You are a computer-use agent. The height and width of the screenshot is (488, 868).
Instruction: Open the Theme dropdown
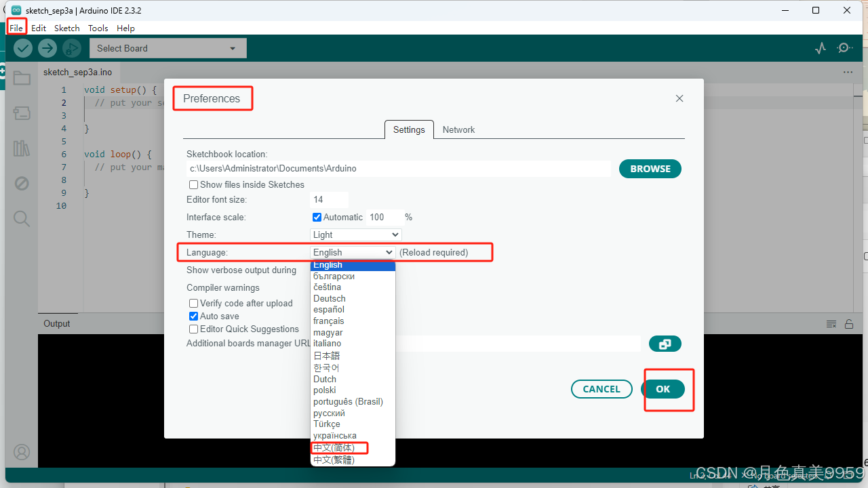click(355, 235)
